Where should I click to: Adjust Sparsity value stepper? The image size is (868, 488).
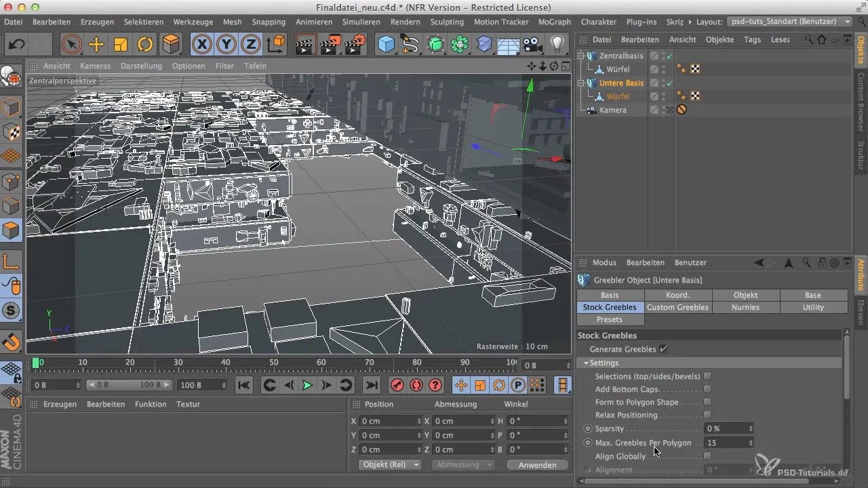[x=750, y=428]
